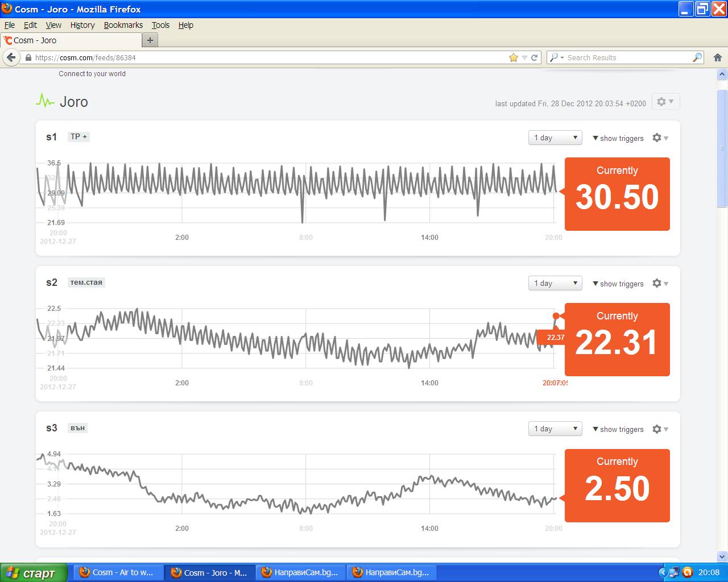Open the s2 datastream gear menu
This screenshot has width=728, height=582.
coord(660,284)
